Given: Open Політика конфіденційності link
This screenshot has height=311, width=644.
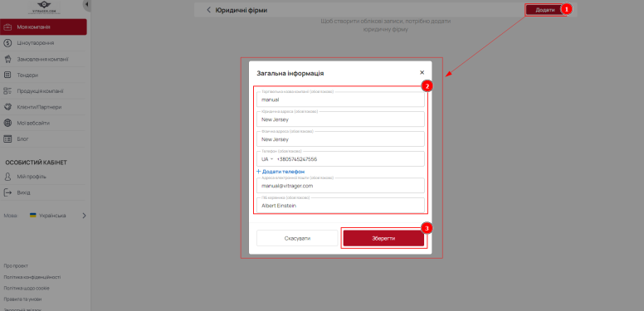Looking at the screenshot, I should (x=32, y=277).
